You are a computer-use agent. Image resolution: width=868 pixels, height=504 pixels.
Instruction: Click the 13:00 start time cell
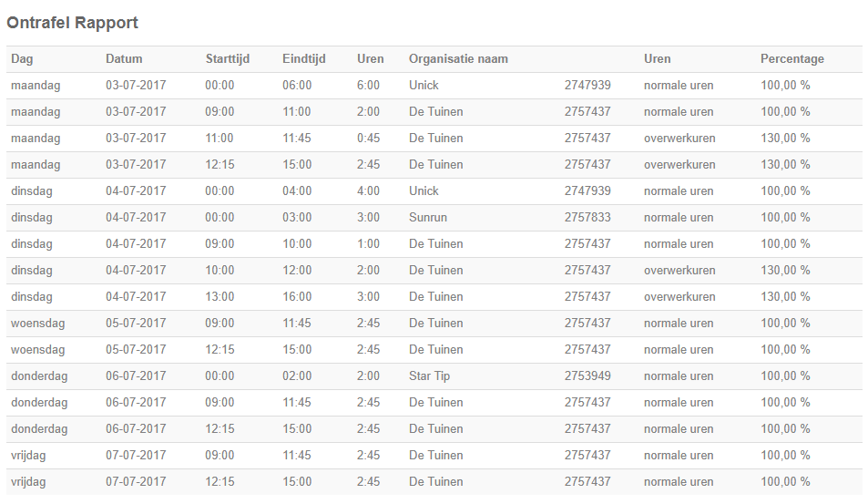220,297
